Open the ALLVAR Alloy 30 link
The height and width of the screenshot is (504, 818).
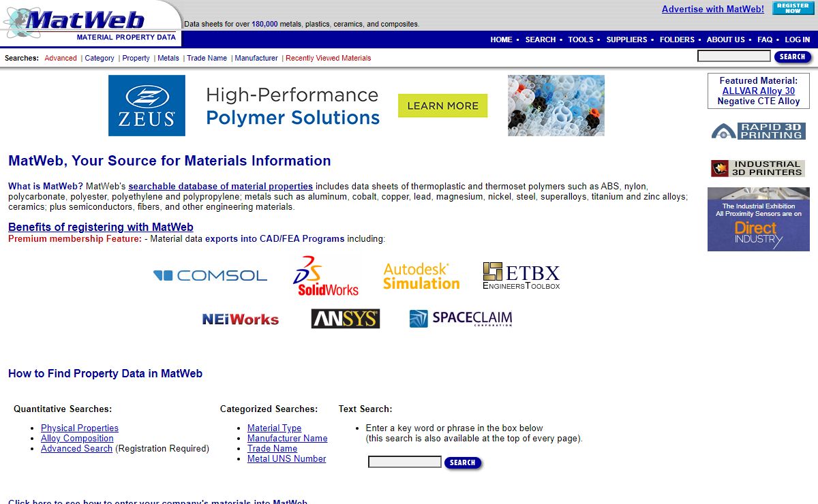759,91
